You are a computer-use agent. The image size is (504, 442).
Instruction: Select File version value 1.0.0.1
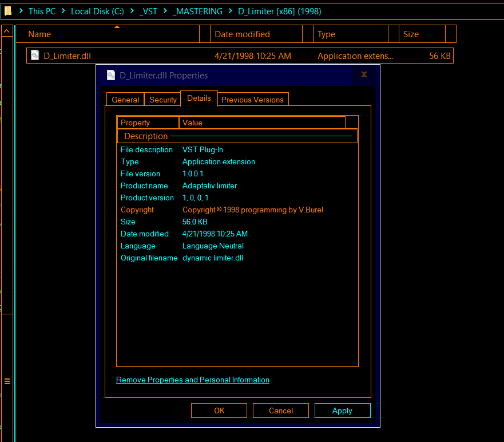click(x=193, y=173)
